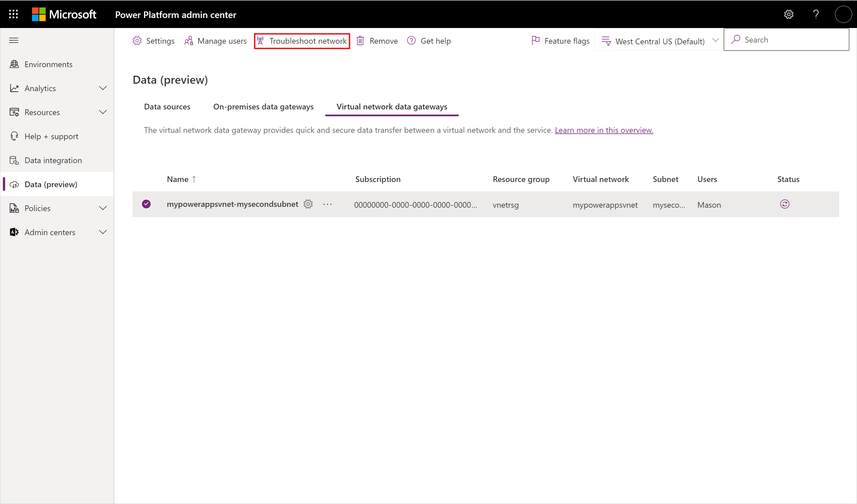Click Manage users button label
Viewport: 857px width, 504px height.
[222, 41]
